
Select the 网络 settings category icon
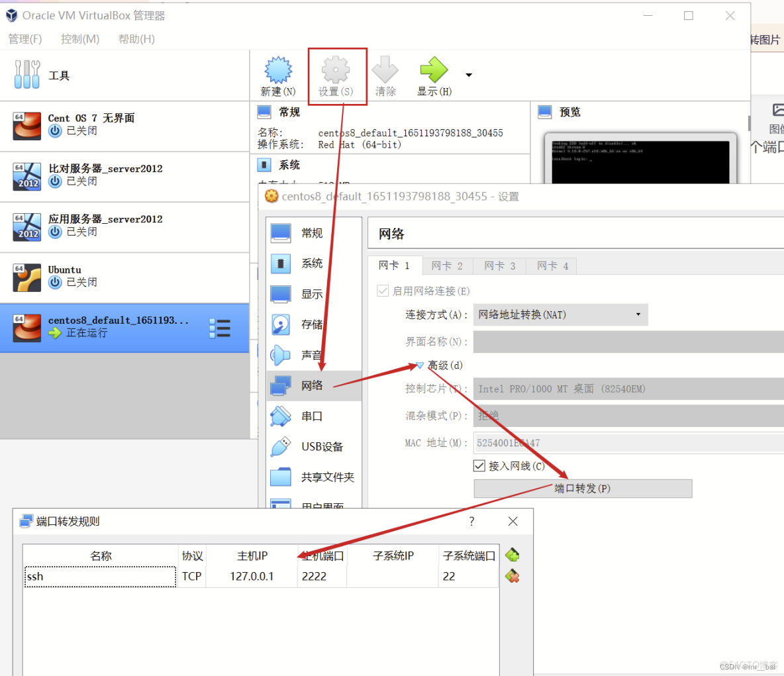click(x=281, y=385)
